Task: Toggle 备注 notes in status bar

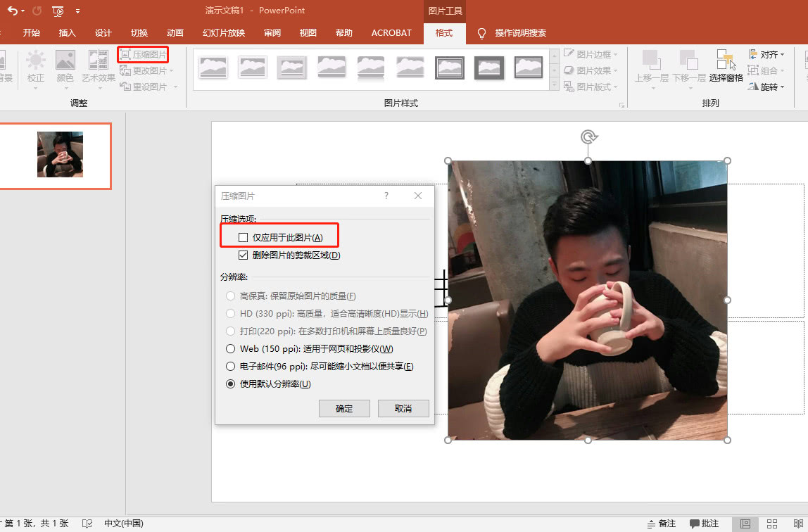Action: 662,524
